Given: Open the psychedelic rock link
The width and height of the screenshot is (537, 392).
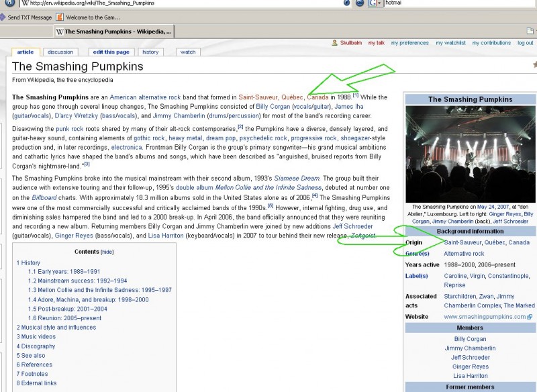Looking at the screenshot, I should (263, 138).
